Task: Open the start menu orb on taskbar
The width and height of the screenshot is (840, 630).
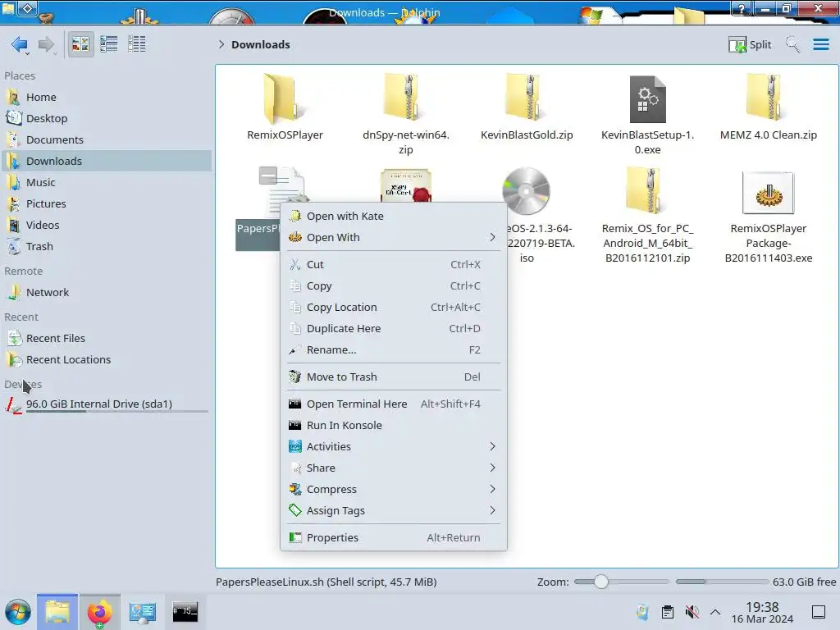Action: [18, 612]
